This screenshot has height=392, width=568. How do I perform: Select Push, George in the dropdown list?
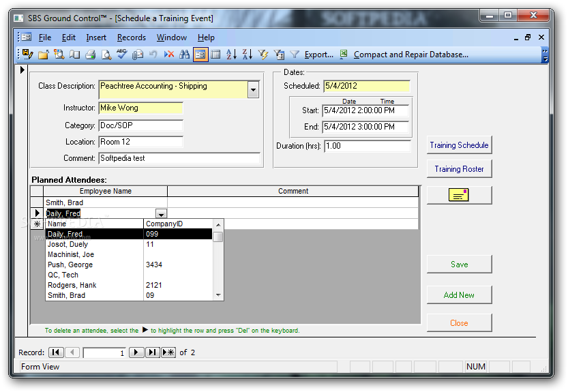(x=129, y=265)
